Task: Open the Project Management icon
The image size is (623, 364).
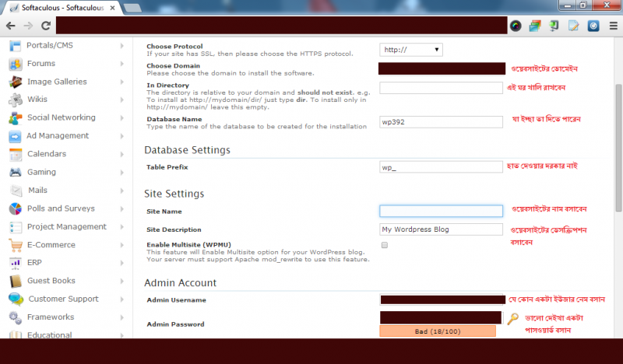Action: [x=15, y=227]
